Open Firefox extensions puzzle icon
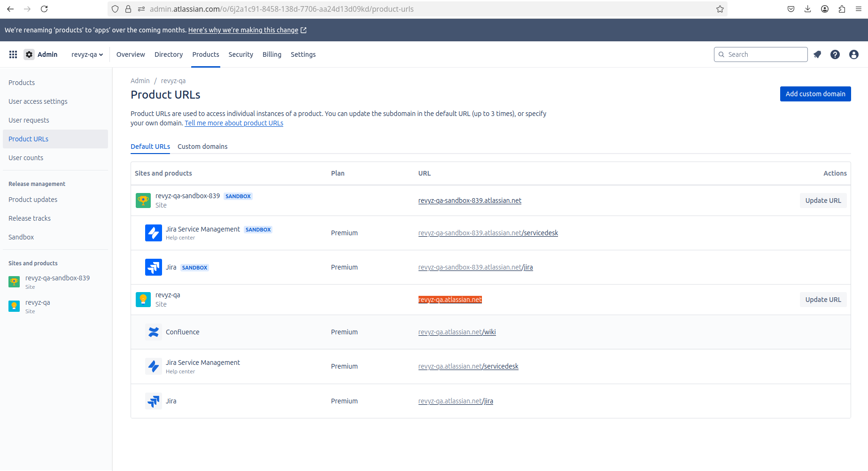This screenshot has height=471, width=868. [x=842, y=9]
